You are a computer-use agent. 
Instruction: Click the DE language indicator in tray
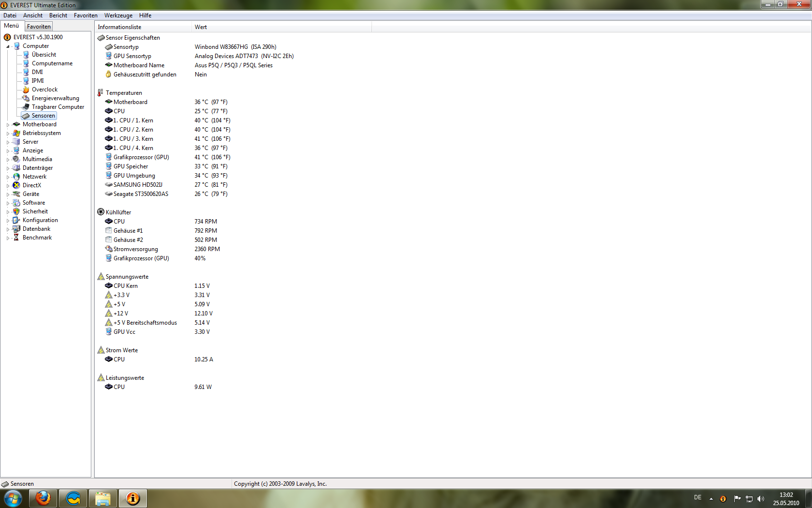point(697,497)
